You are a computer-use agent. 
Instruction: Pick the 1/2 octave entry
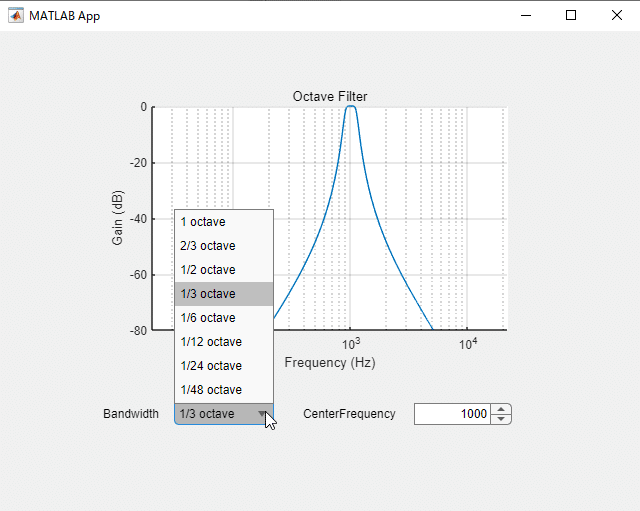click(224, 270)
